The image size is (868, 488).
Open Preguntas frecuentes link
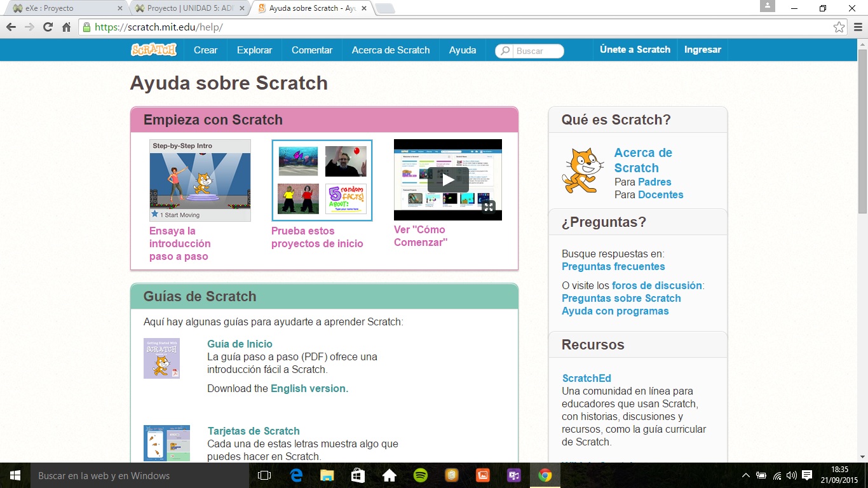pyautogui.click(x=613, y=267)
